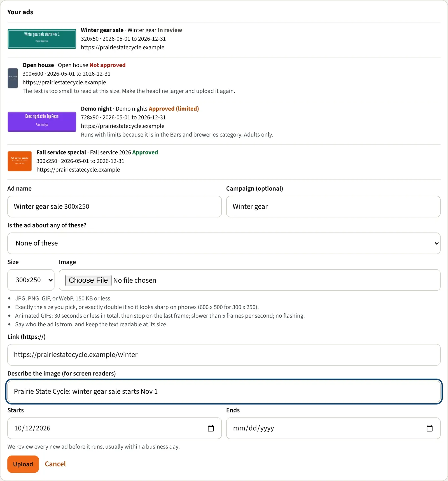Image resolution: width=448 pixels, height=481 pixels.
Task: Focus the Ad name input field
Action: click(x=115, y=207)
